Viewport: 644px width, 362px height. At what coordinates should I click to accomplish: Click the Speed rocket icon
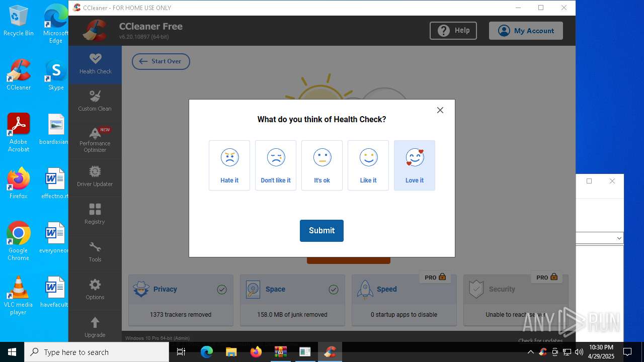pyautogui.click(x=365, y=289)
